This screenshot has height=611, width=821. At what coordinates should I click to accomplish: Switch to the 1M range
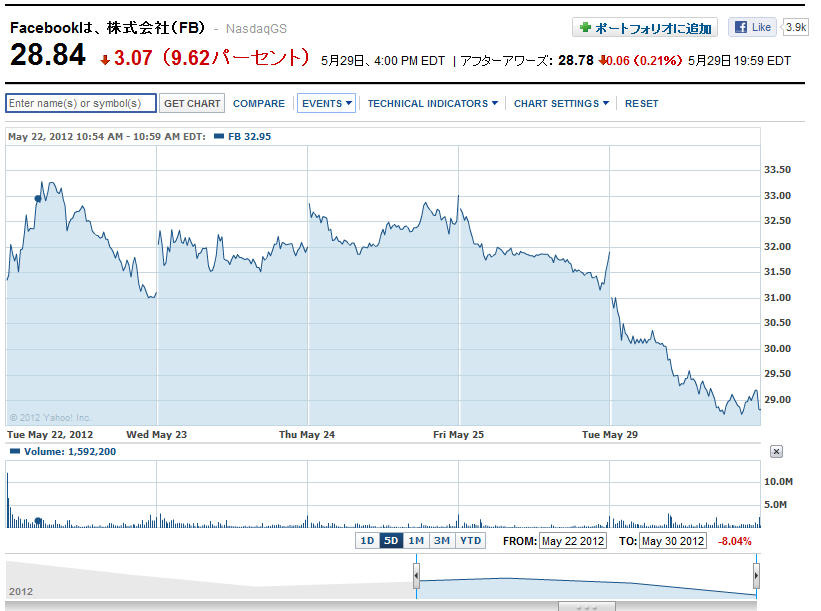point(416,540)
